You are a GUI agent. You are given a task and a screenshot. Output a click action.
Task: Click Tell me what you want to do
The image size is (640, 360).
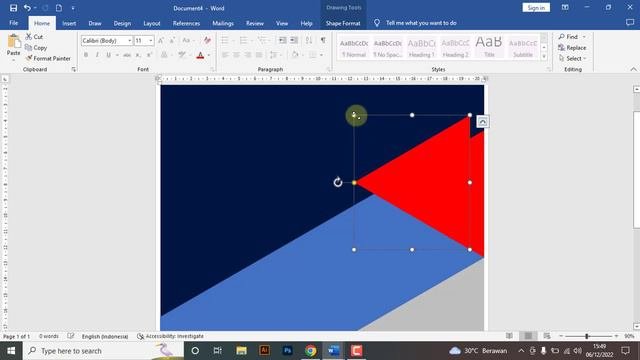[x=421, y=23]
